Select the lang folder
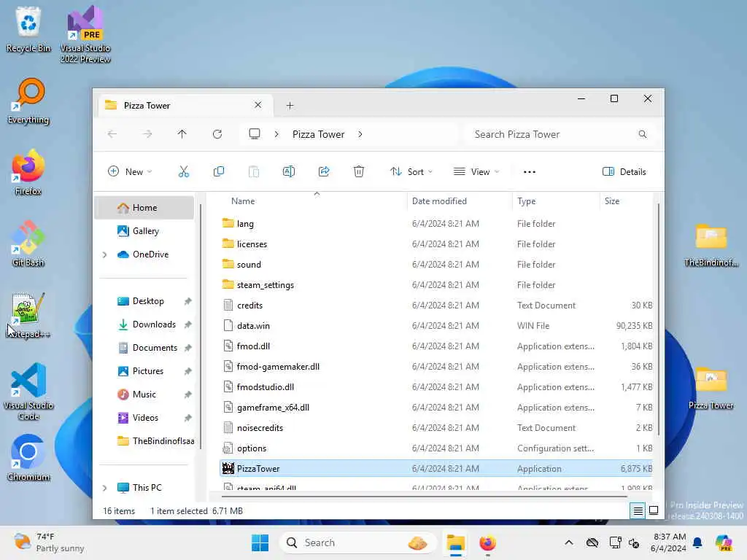This screenshot has width=747, height=560. coord(436,224)
